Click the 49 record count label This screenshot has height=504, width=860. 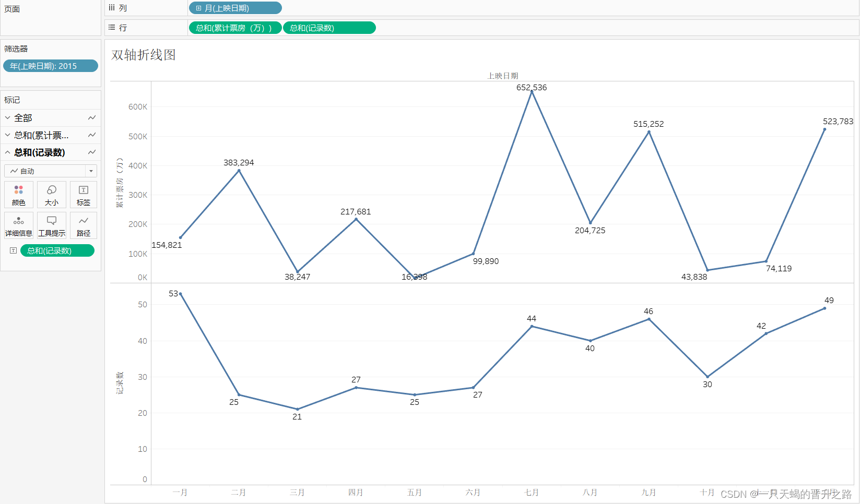point(829,300)
